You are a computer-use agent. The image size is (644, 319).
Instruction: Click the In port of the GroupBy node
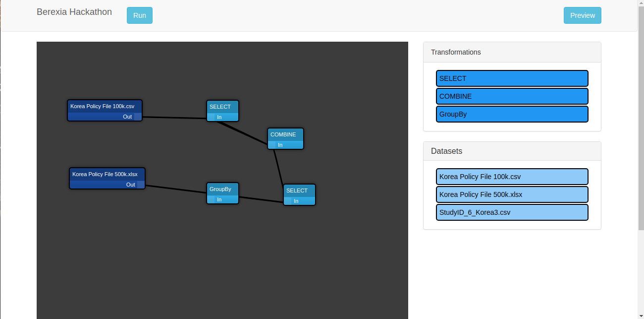(x=211, y=199)
